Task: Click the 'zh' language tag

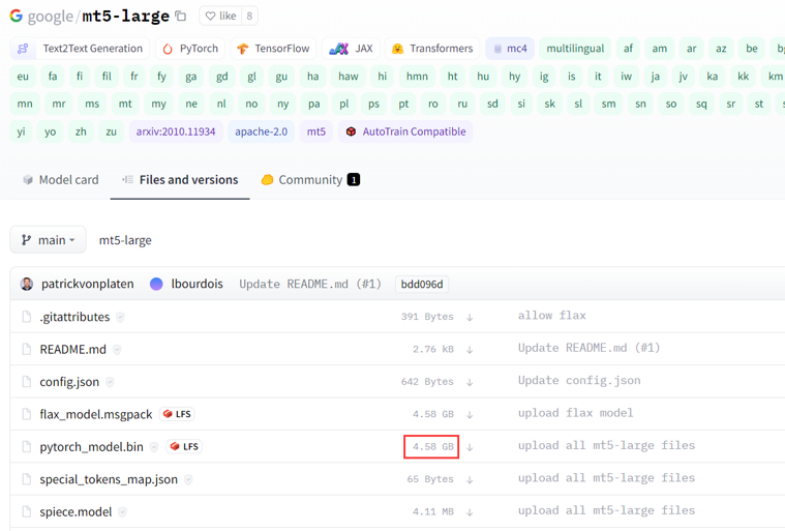Action: coord(81,132)
